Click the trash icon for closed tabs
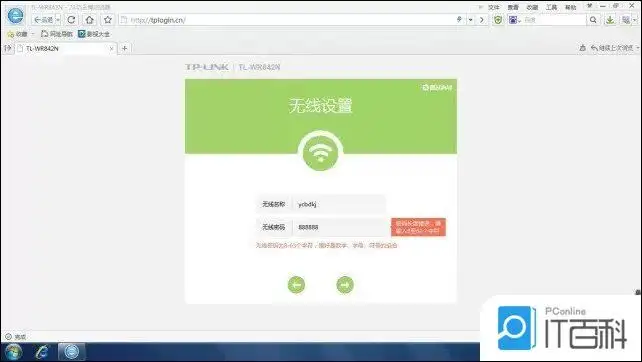This screenshot has width=642, height=362. coord(583,48)
